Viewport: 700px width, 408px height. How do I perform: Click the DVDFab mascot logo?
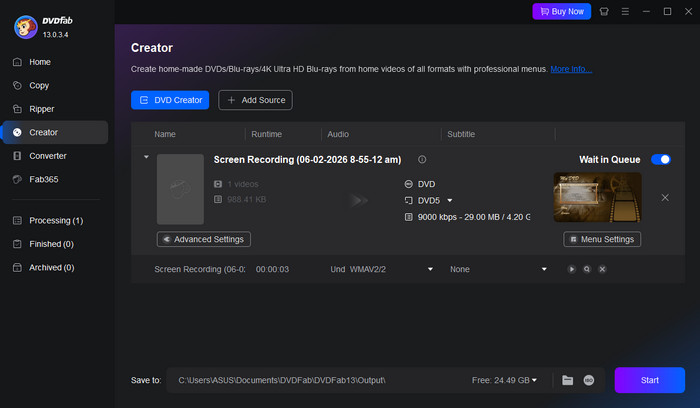point(25,27)
